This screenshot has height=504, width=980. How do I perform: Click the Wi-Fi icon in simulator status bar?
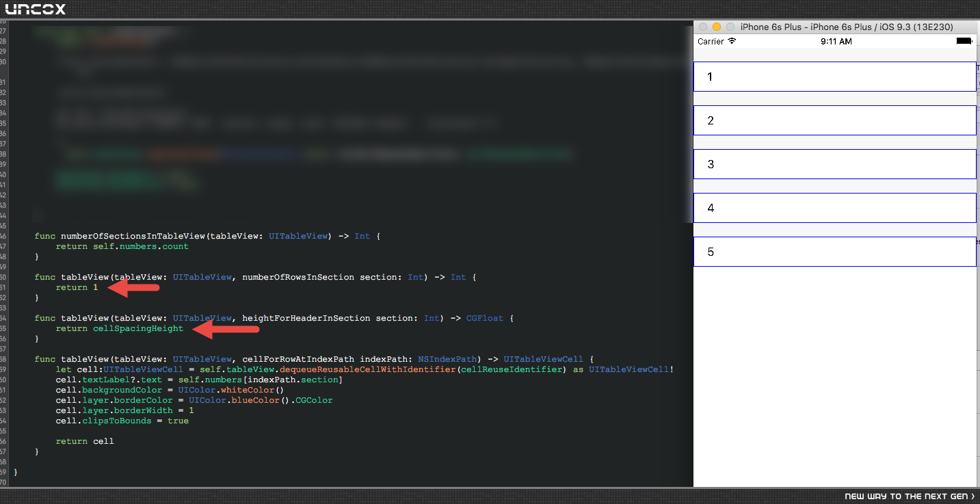[x=732, y=41]
